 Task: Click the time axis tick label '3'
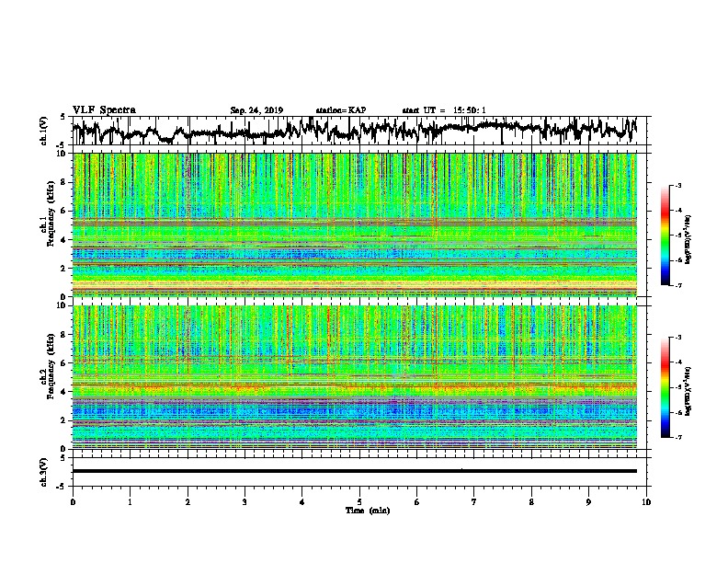pos(245,501)
